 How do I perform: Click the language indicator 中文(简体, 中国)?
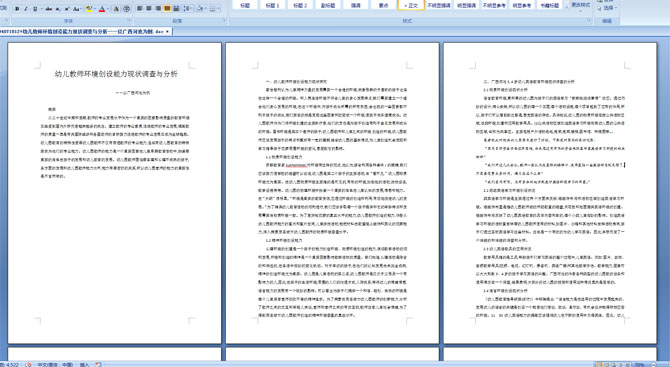(55, 364)
